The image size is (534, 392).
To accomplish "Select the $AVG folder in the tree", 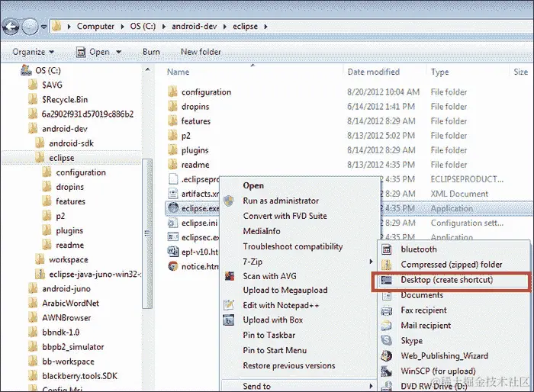I will (x=52, y=85).
